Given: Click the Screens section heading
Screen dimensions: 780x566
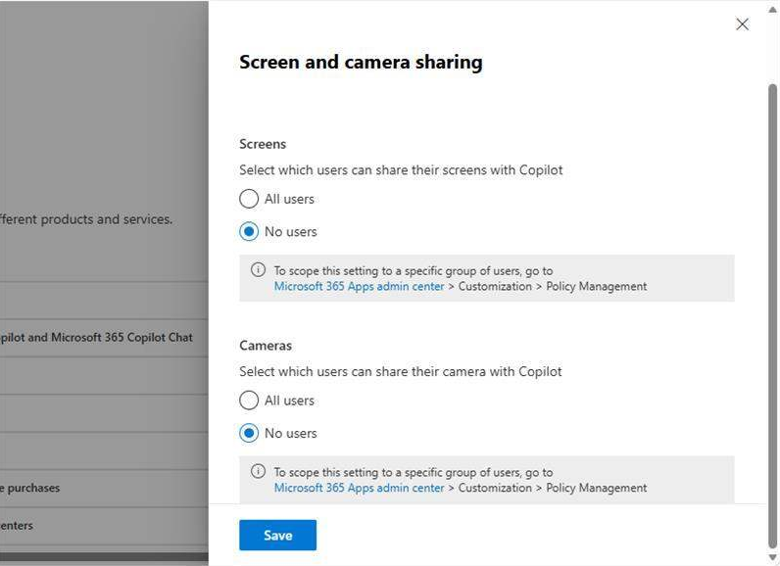Looking at the screenshot, I should [263, 144].
